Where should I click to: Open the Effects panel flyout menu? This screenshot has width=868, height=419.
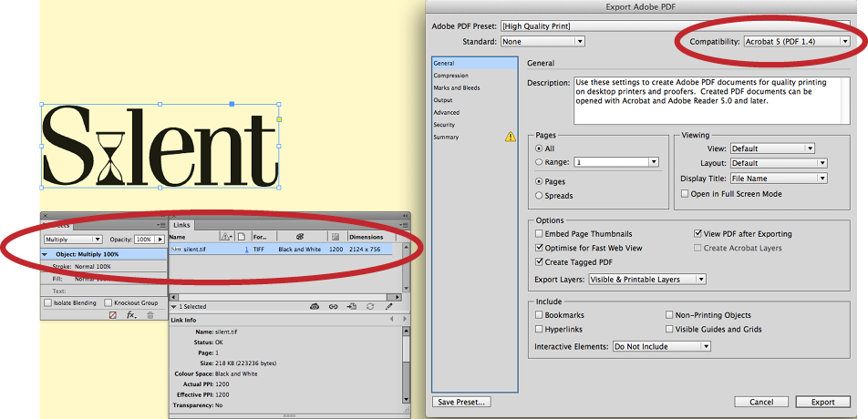(161, 225)
